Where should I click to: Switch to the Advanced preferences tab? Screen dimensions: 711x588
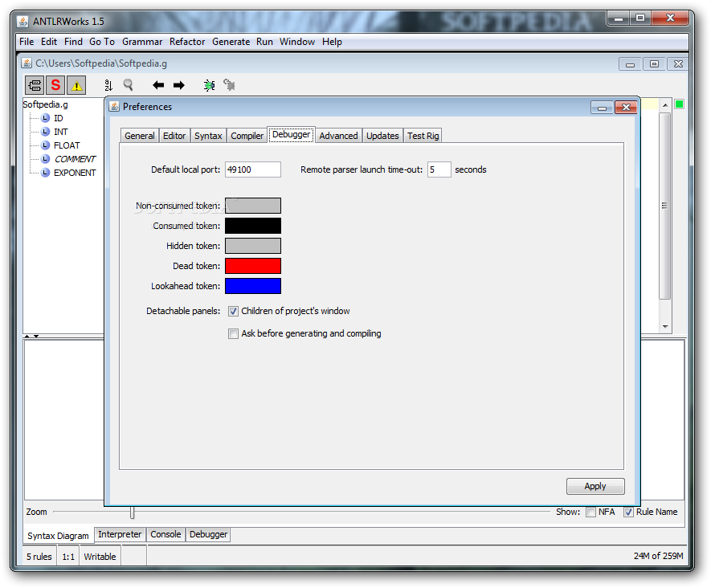click(338, 136)
